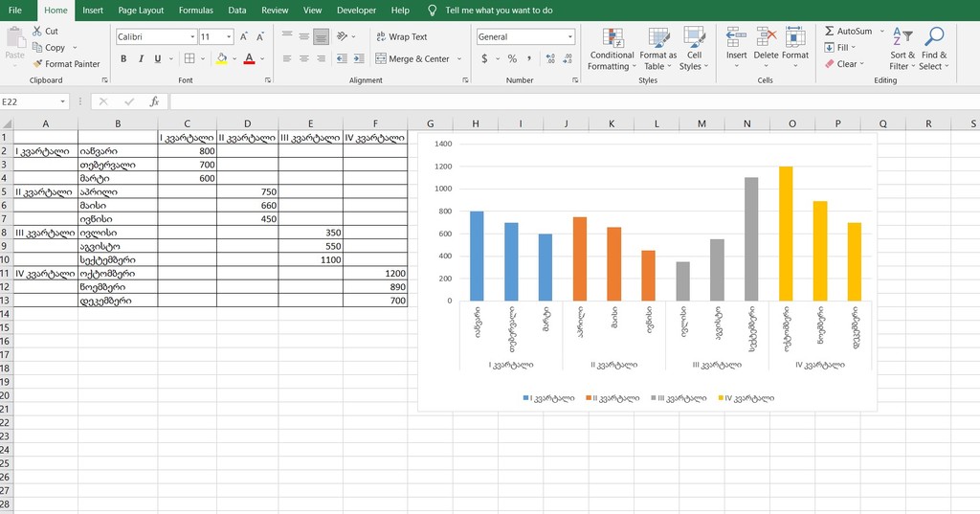Toggle Italic formatting
The width and height of the screenshot is (980, 514).
(x=141, y=58)
